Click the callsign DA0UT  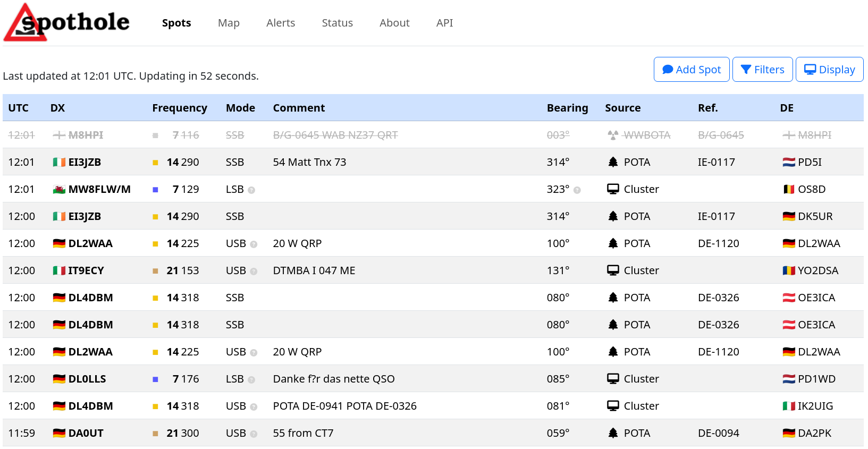point(86,433)
